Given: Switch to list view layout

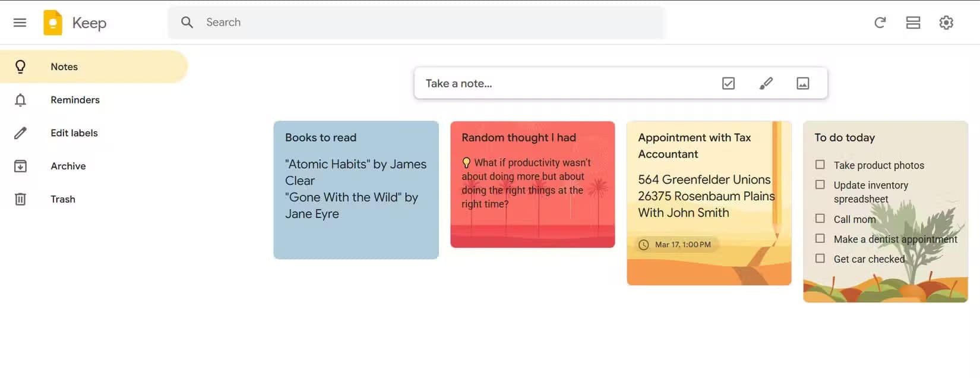Looking at the screenshot, I should (x=913, y=22).
